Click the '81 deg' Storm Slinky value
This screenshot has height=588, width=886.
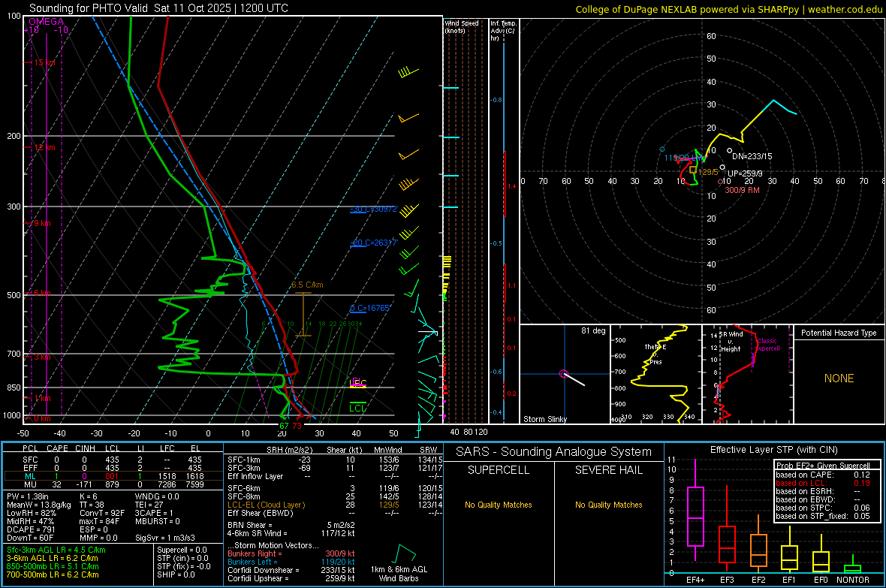point(593,330)
